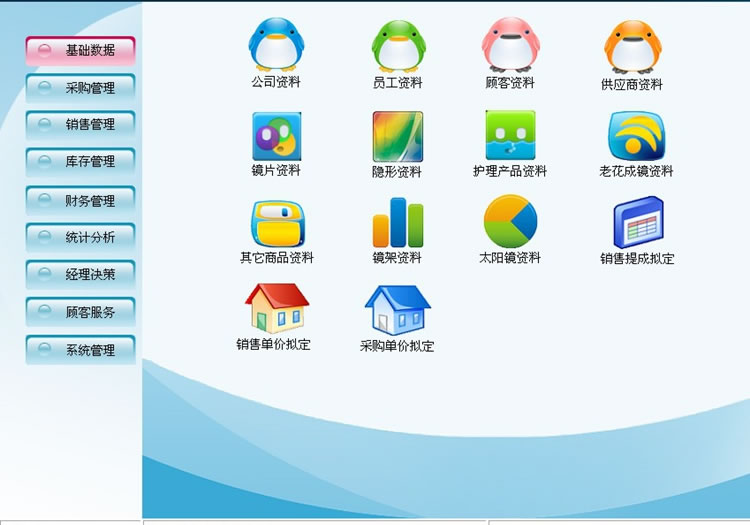Open the 顾客资料 pink penguin icon
Screen dimensions: 750x525
pos(510,44)
